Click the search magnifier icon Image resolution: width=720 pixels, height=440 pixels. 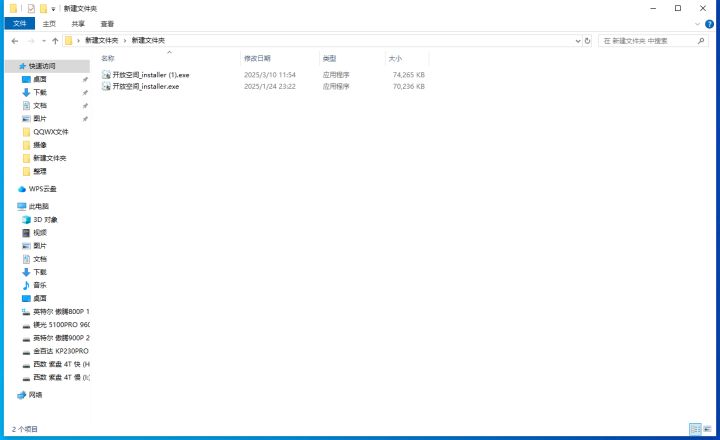tap(701, 41)
